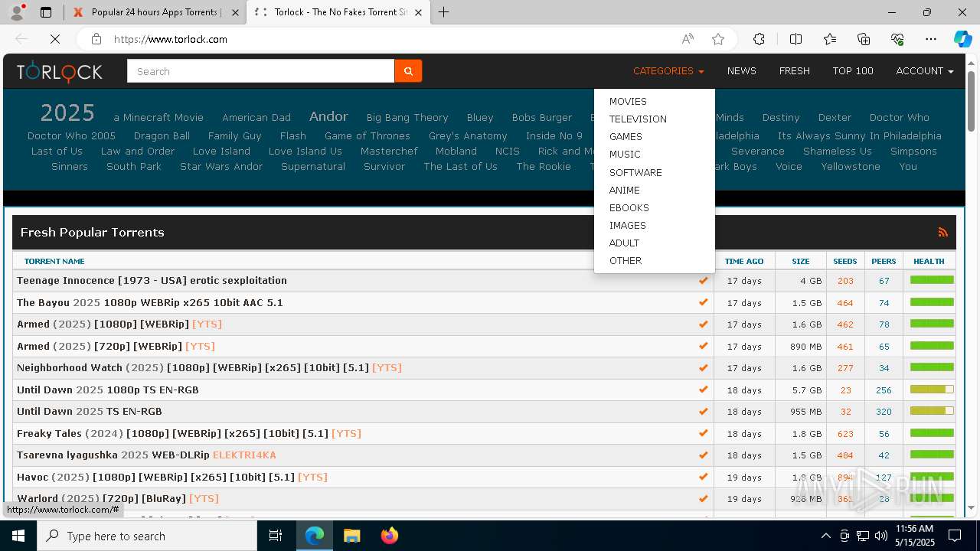Open Havoc (2025) 1080p WEBRip torrent
Image resolution: width=980 pixels, height=551 pixels.
(x=172, y=477)
